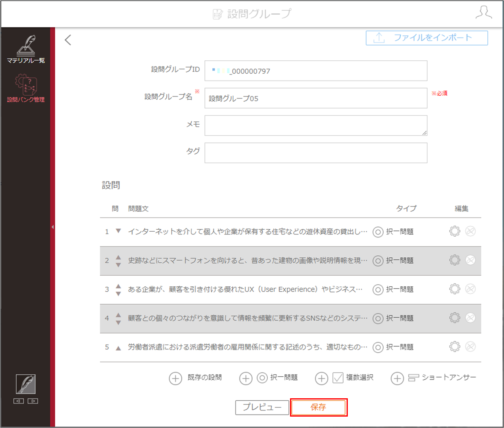
Task: Delete question 5 with its X icon
Action: 470,347
